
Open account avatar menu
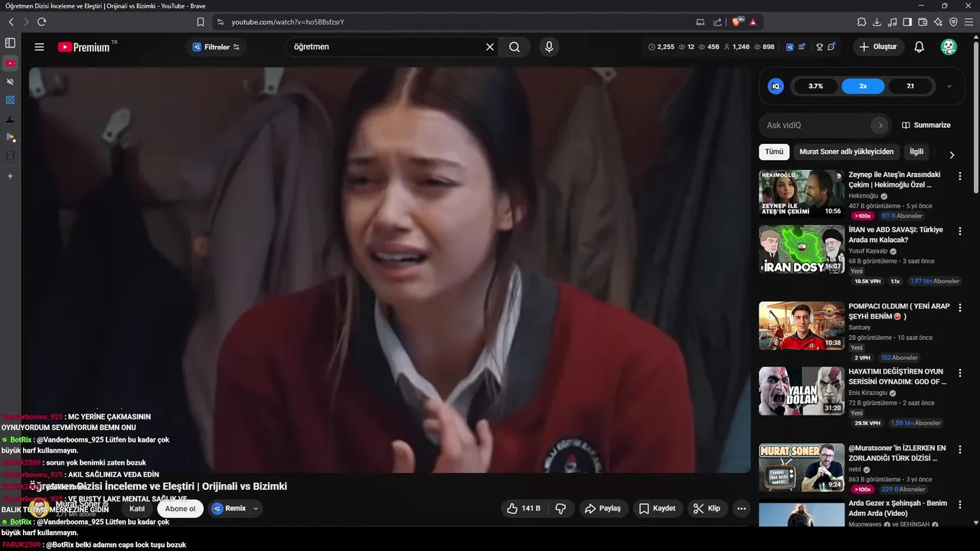coord(949,47)
